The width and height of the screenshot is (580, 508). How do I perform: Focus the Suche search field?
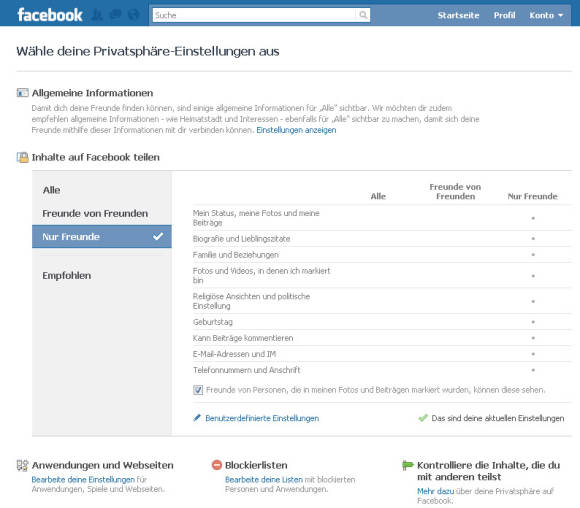click(x=254, y=15)
